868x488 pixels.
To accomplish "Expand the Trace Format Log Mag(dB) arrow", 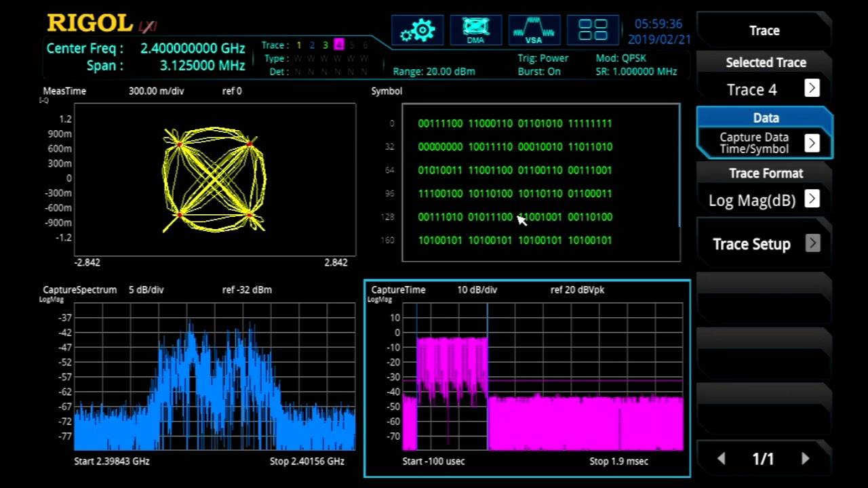I will click(x=812, y=199).
